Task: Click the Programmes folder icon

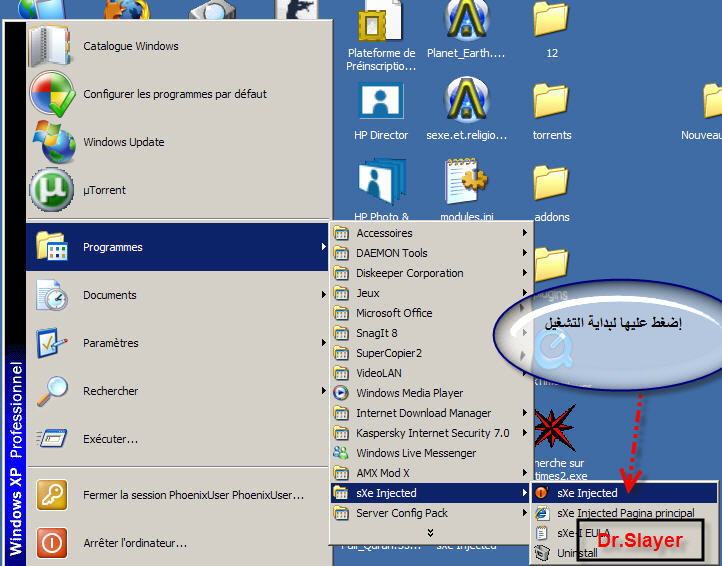Action: [52, 246]
